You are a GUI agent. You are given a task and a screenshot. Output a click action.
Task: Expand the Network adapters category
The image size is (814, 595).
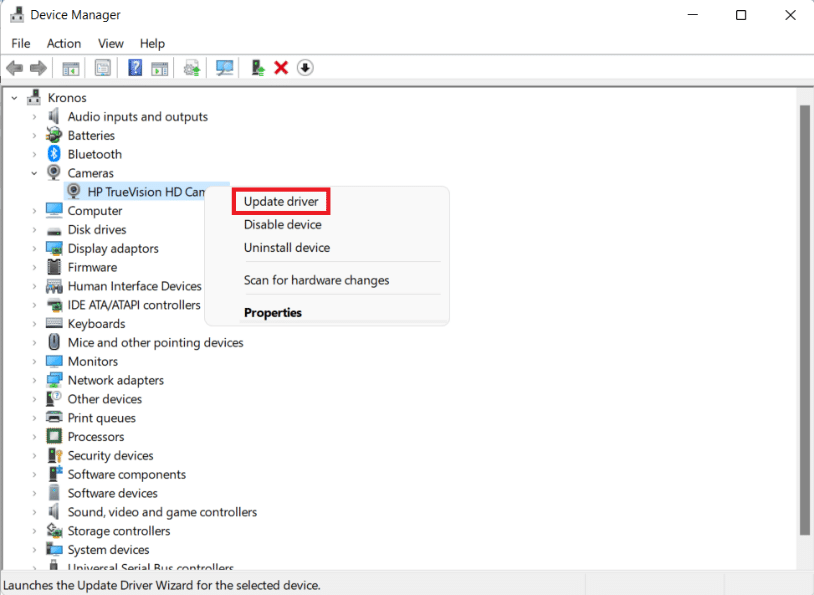click(34, 380)
